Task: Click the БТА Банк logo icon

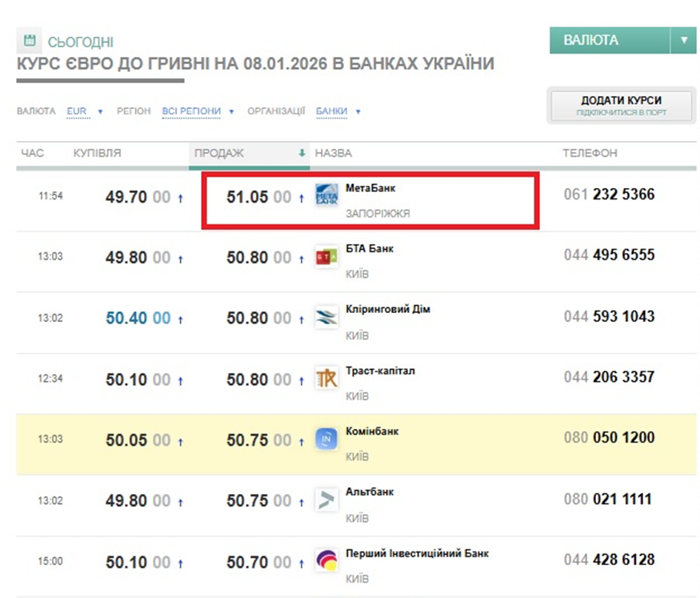Action: click(326, 257)
